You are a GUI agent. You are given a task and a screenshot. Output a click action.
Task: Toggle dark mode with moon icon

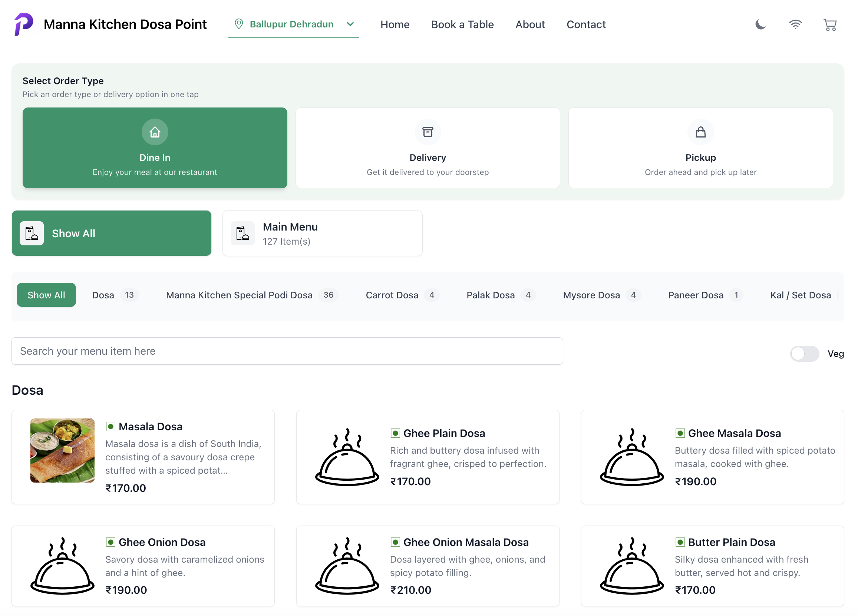point(760,24)
